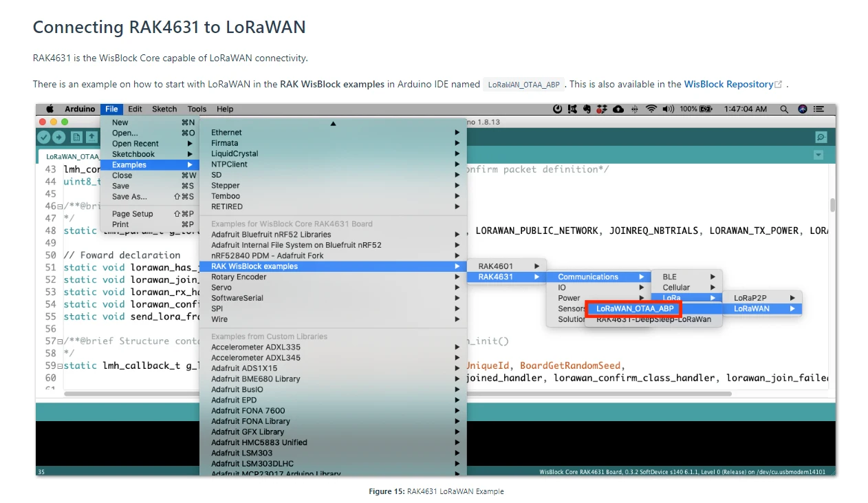868x503 pixels.
Task: Select the Ethernet examples entry
Action: coord(333,133)
